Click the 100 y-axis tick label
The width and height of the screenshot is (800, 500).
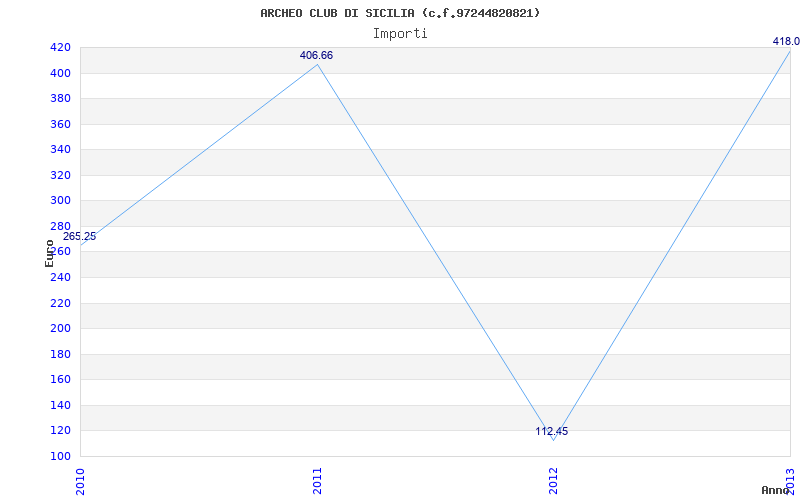point(60,457)
